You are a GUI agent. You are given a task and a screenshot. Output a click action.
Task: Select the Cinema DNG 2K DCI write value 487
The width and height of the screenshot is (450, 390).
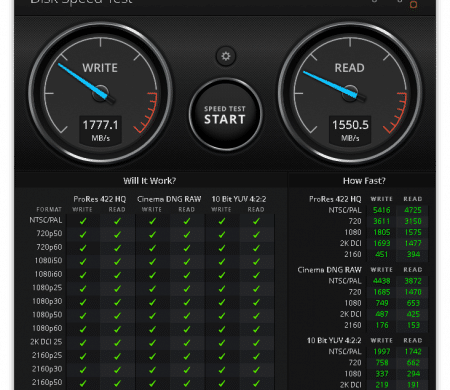[x=382, y=314]
